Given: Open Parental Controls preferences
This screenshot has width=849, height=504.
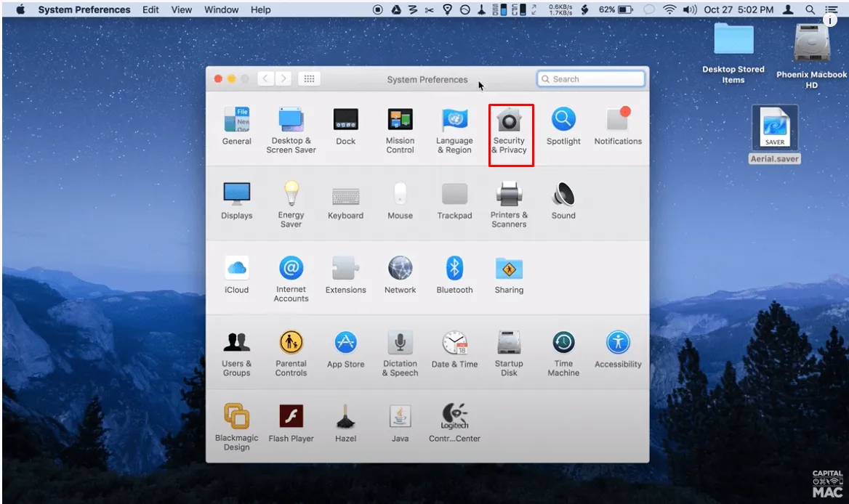Looking at the screenshot, I should (291, 353).
